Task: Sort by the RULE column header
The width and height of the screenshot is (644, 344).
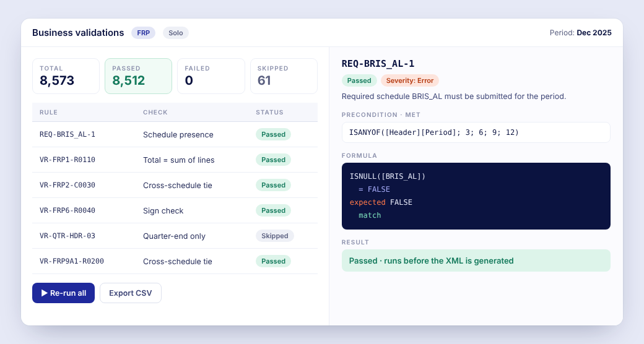Action: [x=48, y=112]
